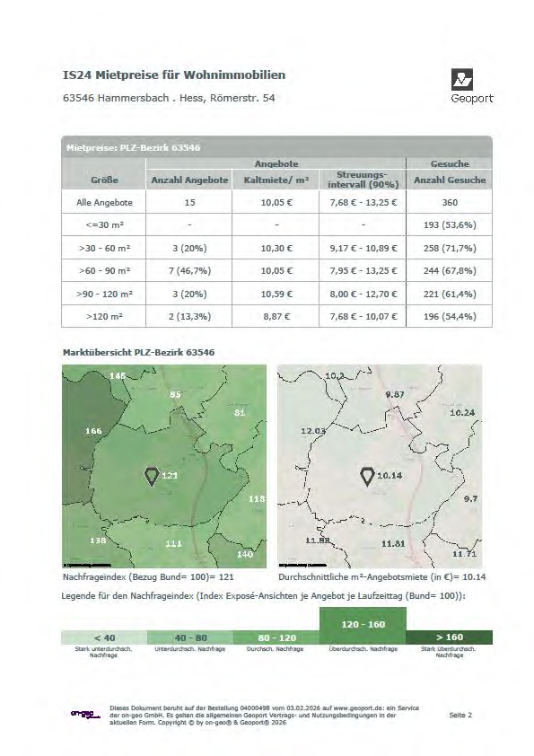Click the Geoport logo icon
The image size is (534, 756).
point(461,79)
